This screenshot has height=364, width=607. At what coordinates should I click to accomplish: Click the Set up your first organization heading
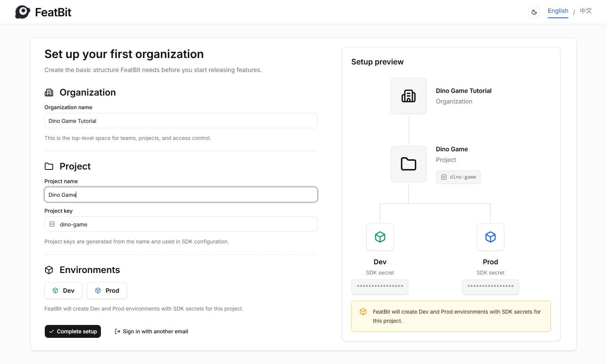click(x=124, y=54)
